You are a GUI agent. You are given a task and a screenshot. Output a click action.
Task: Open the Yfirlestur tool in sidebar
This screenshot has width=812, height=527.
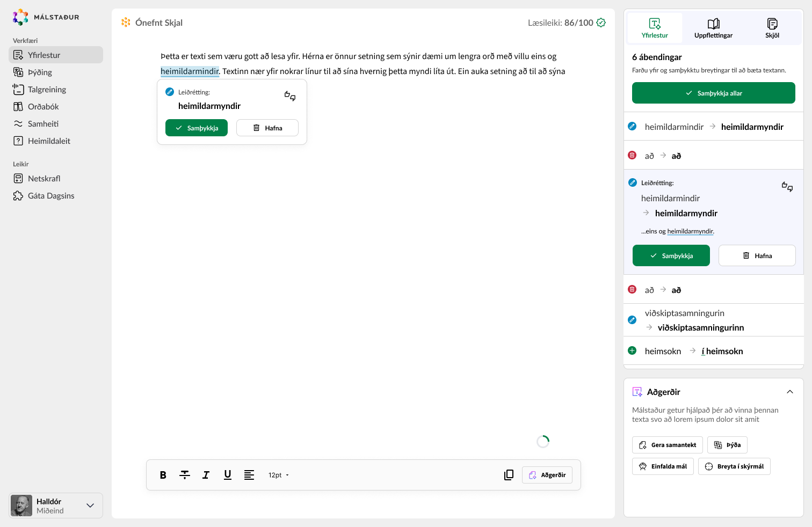[x=56, y=55]
